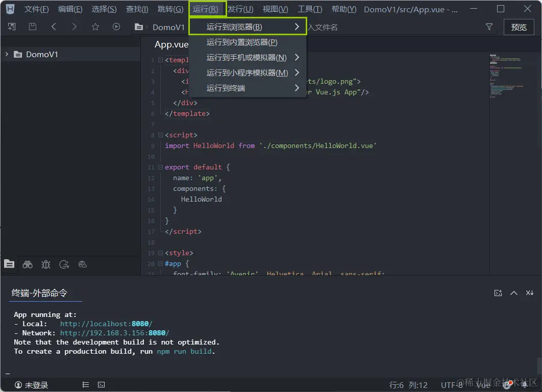Viewport: 542px width, 392px height.
Task: Open the 跳转(G) menu
Action: pyautogui.click(x=170, y=9)
